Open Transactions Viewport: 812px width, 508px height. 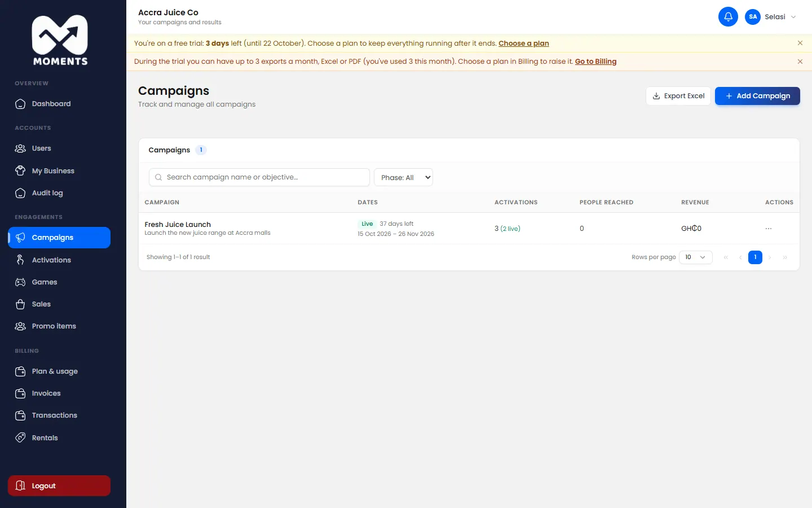[x=59, y=415]
